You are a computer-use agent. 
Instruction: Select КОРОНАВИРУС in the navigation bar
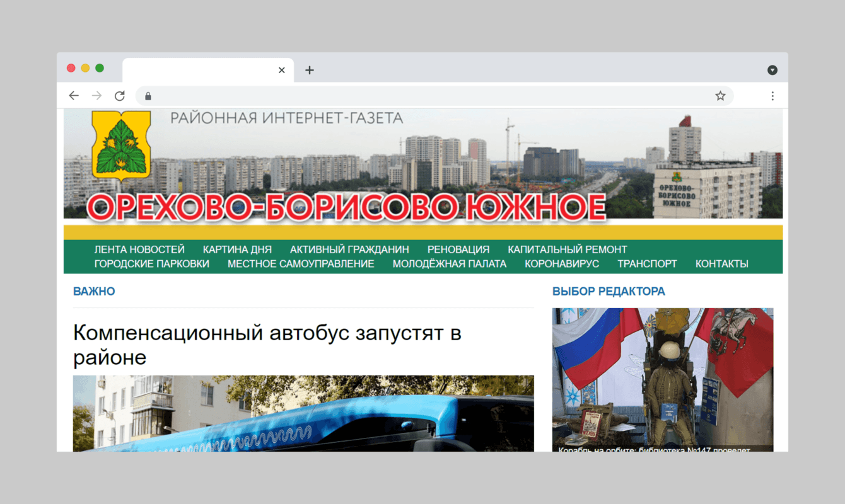coord(561,263)
